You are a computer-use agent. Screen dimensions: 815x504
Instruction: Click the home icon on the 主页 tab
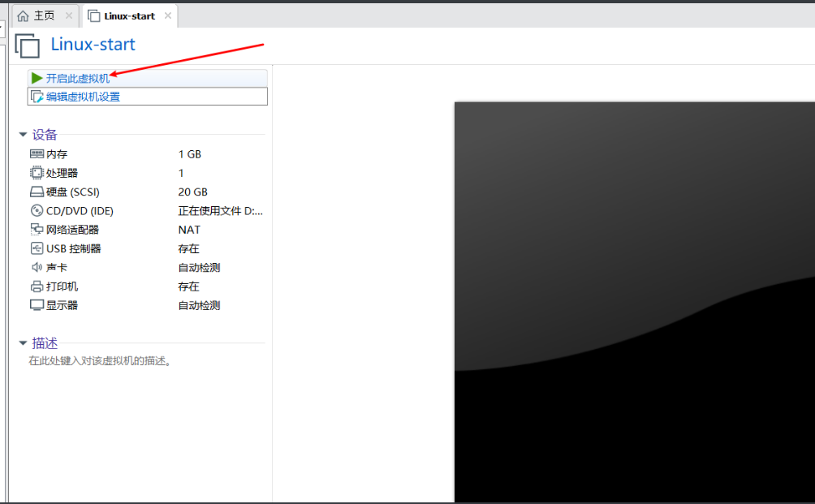point(23,16)
